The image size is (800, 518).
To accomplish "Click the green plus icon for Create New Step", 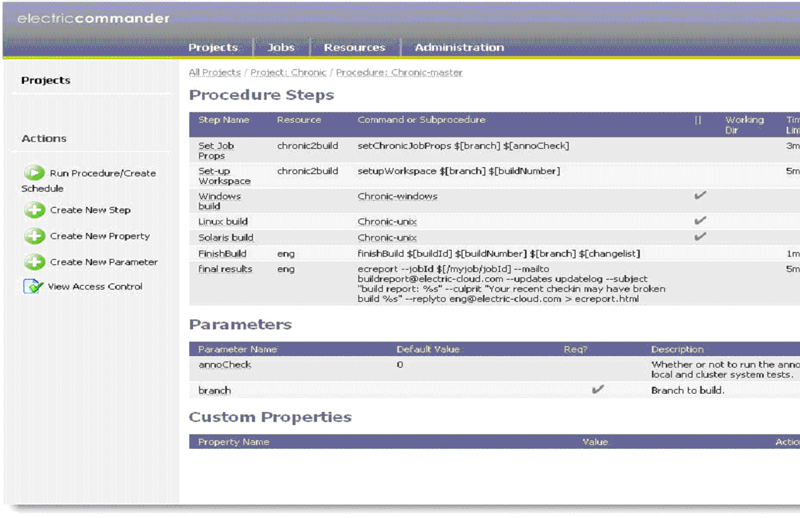I will 34,210.
